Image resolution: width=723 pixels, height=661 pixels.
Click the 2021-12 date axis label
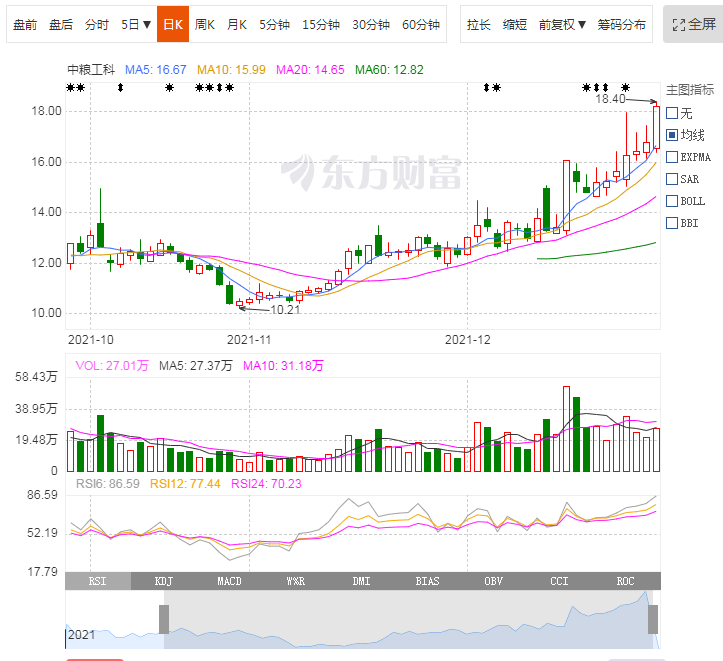tap(468, 340)
